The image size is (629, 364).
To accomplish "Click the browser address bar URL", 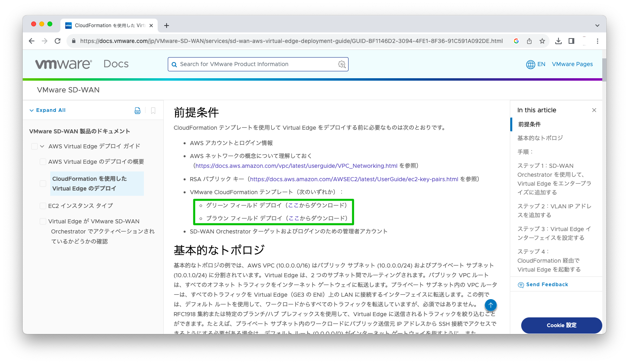I will coord(291,41).
